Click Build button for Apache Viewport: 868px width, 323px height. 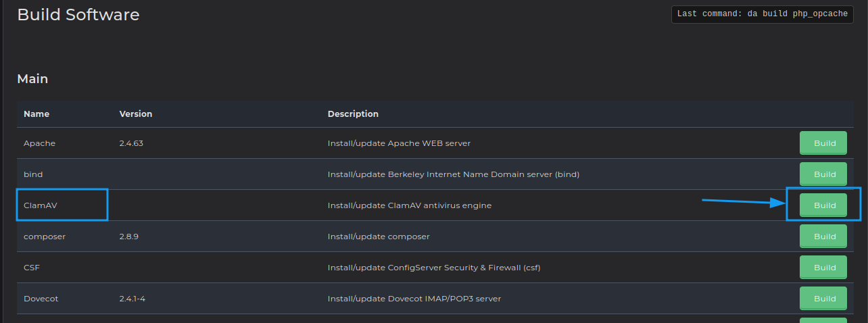pos(823,143)
